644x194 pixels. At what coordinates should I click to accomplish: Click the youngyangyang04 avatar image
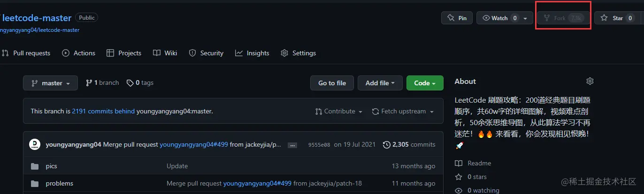[35, 144]
